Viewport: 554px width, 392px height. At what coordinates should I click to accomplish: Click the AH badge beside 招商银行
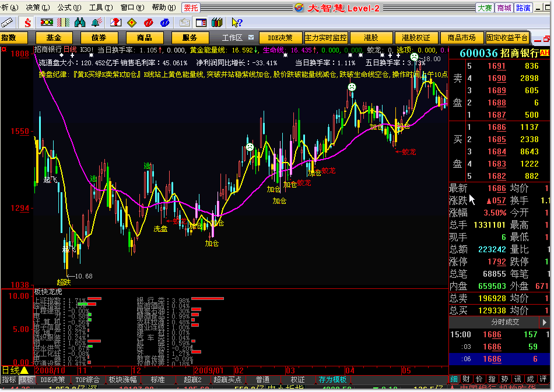click(x=545, y=53)
